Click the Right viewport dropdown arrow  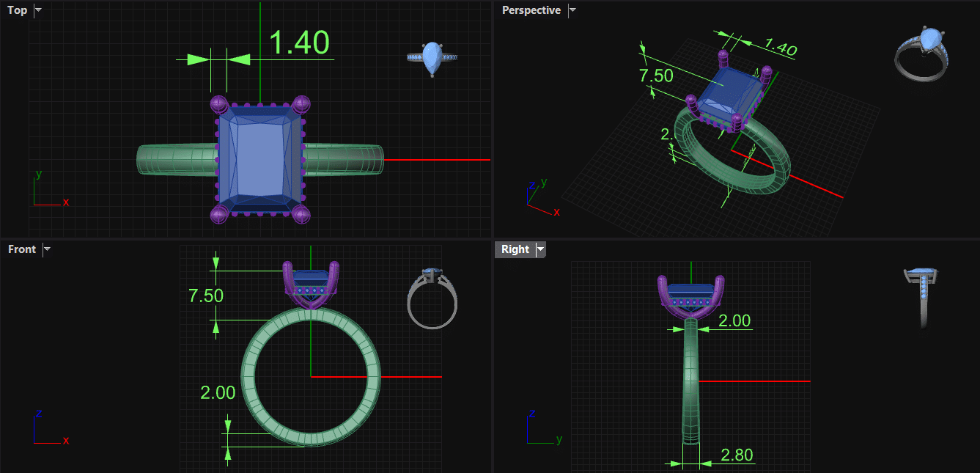(x=540, y=249)
